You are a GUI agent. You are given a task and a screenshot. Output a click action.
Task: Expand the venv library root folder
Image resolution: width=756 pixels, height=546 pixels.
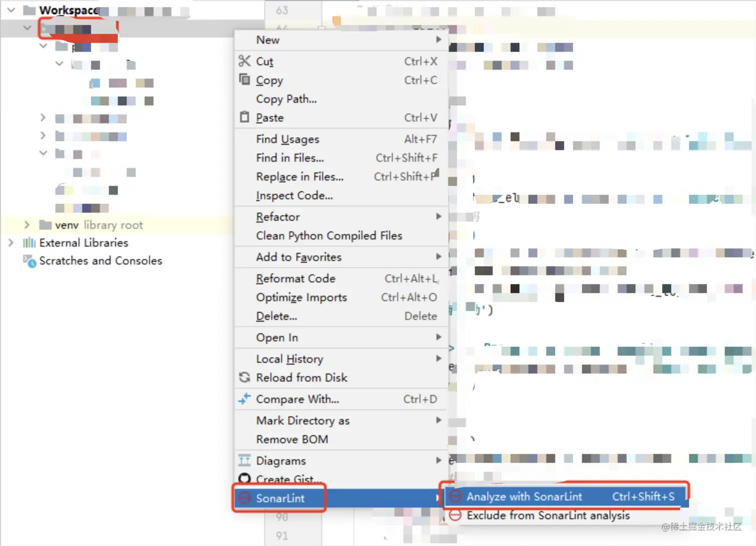coord(27,225)
